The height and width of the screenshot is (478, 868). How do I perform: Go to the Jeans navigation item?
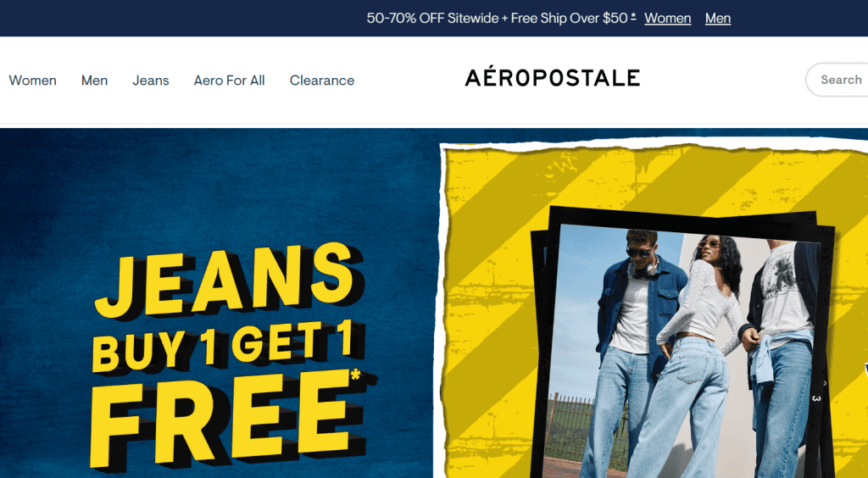pyautogui.click(x=151, y=81)
